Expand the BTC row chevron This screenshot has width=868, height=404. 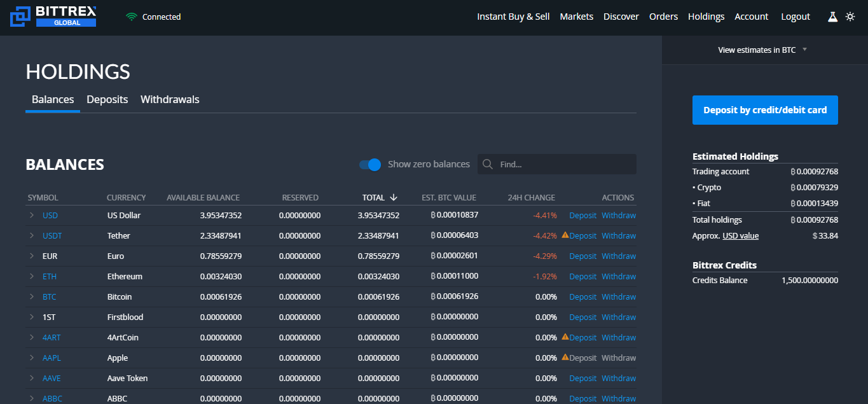[32, 297]
